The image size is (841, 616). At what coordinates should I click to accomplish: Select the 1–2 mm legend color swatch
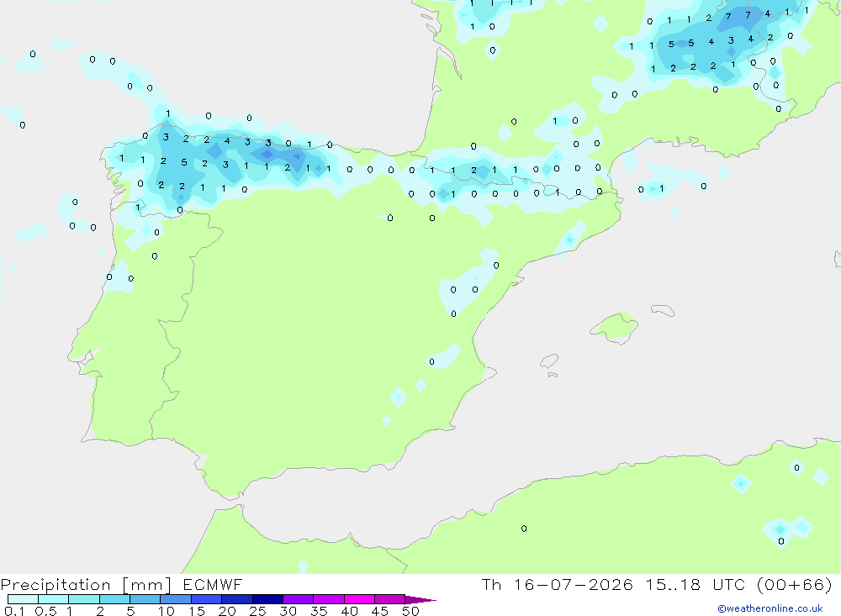click(84, 599)
